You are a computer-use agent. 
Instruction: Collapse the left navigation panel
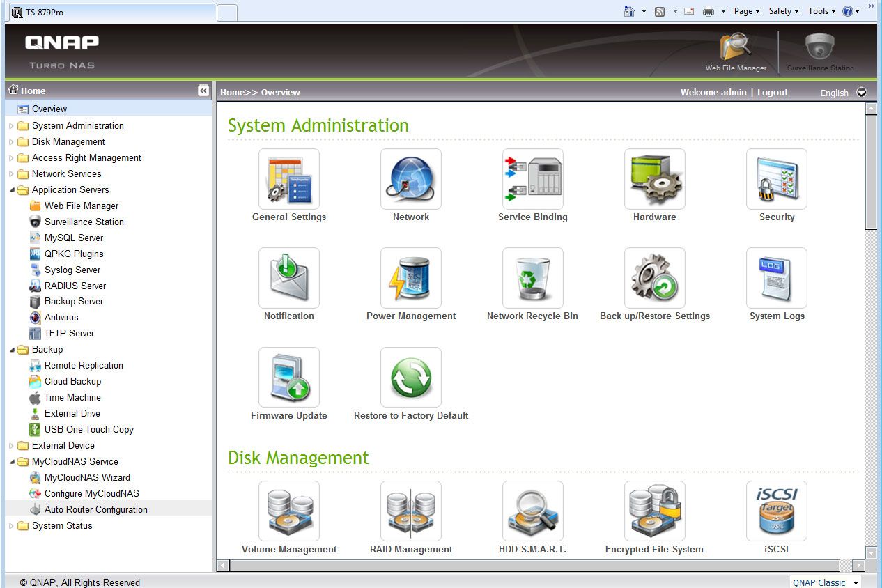coord(203,91)
